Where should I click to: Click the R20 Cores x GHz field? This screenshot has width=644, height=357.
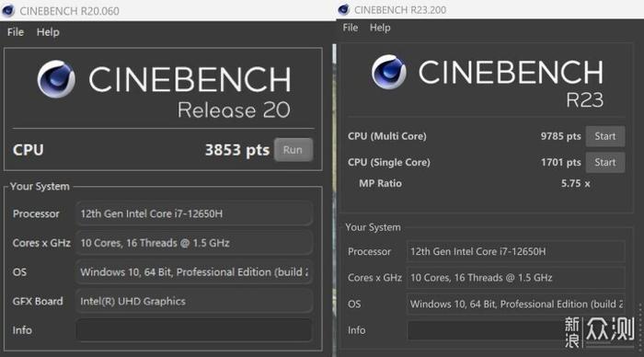click(x=194, y=243)
